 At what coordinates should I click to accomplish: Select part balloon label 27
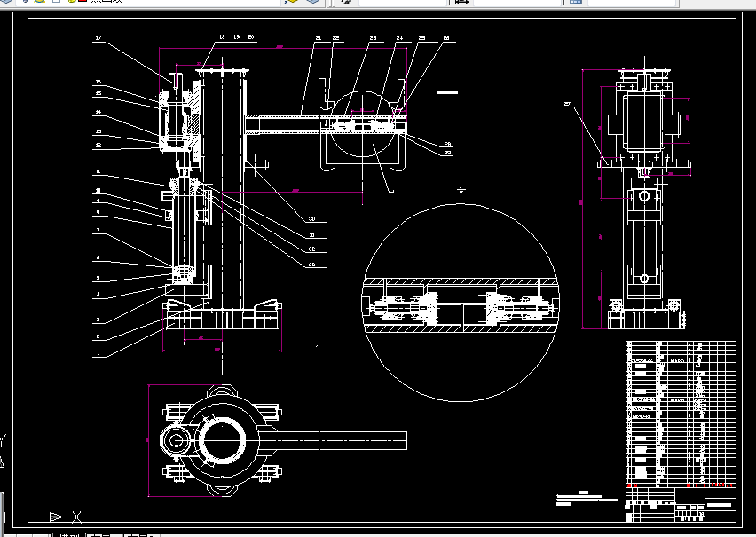[x=447, y=153]
